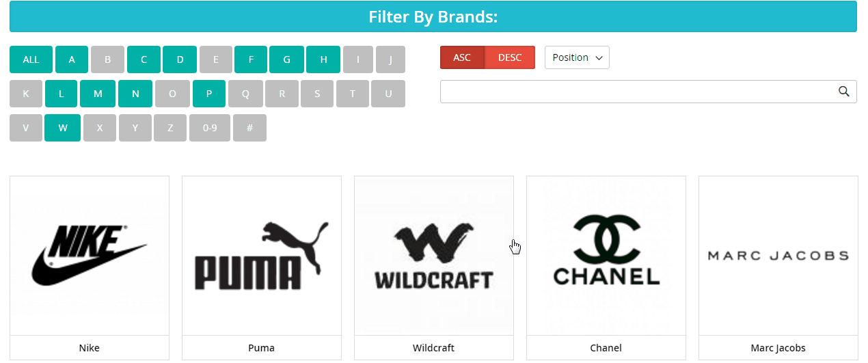Open the Nike brand logo
The width and height of the screenshot is (868, 363).
click(90, 255)
